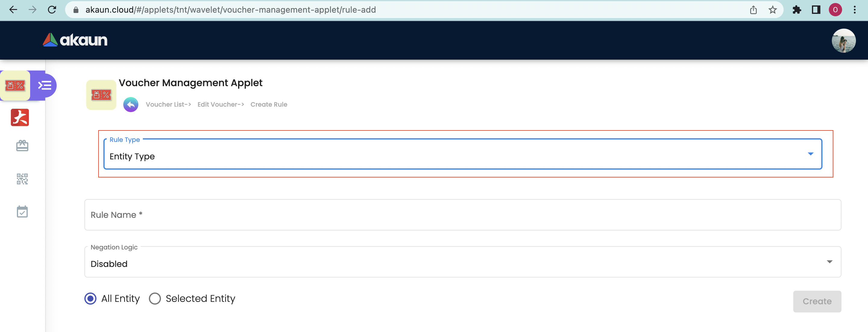Open the red runner applet icon
Viewport: 868px width, 332px height.
[20, 117]
